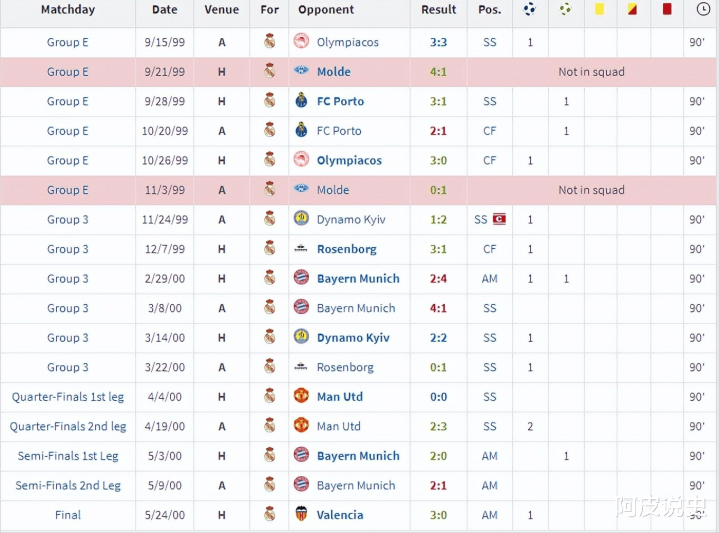Click the yellow card header icon
Screen dimensions: 719x533
(x=600, y=10)
